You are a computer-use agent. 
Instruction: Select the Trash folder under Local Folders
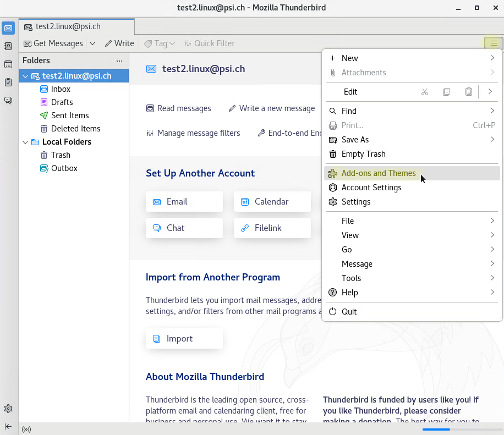pos(74,155)
